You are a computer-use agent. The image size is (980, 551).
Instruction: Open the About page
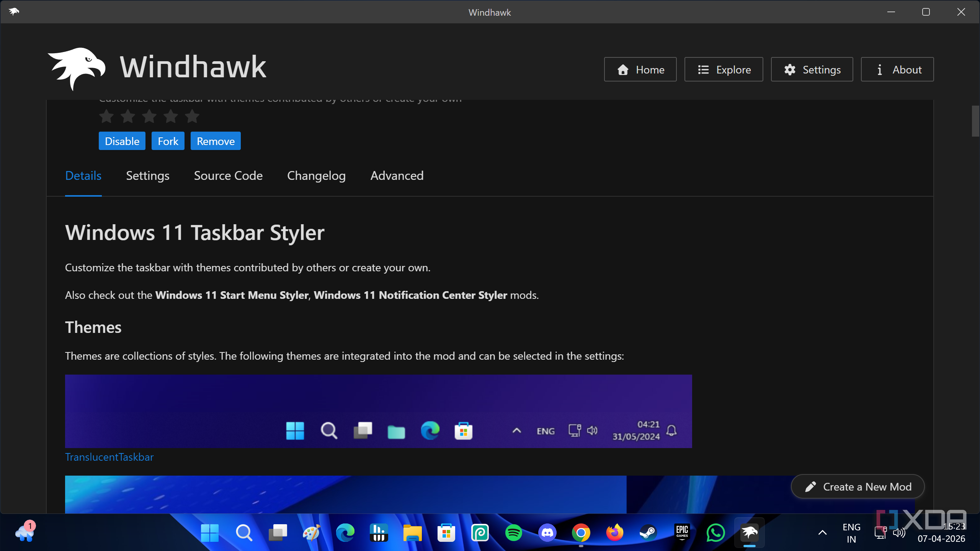point(897,69)
